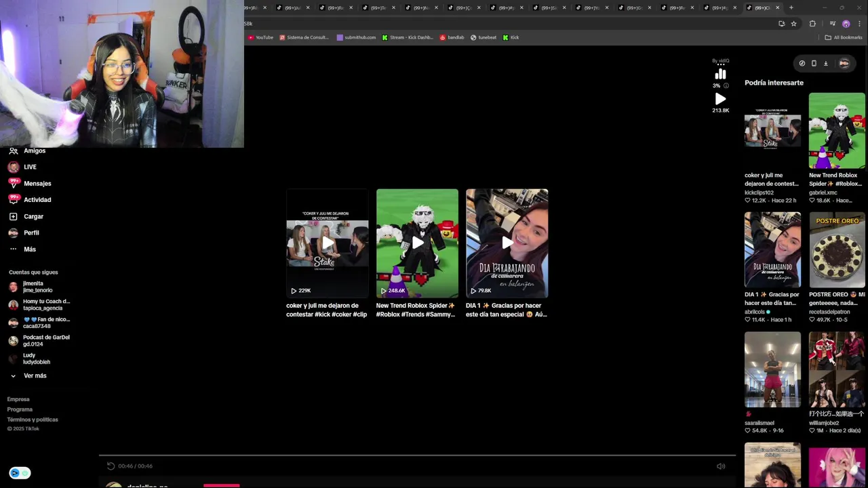Open submithub.com bookmark

pyautogui.click(x=356, y=37)
